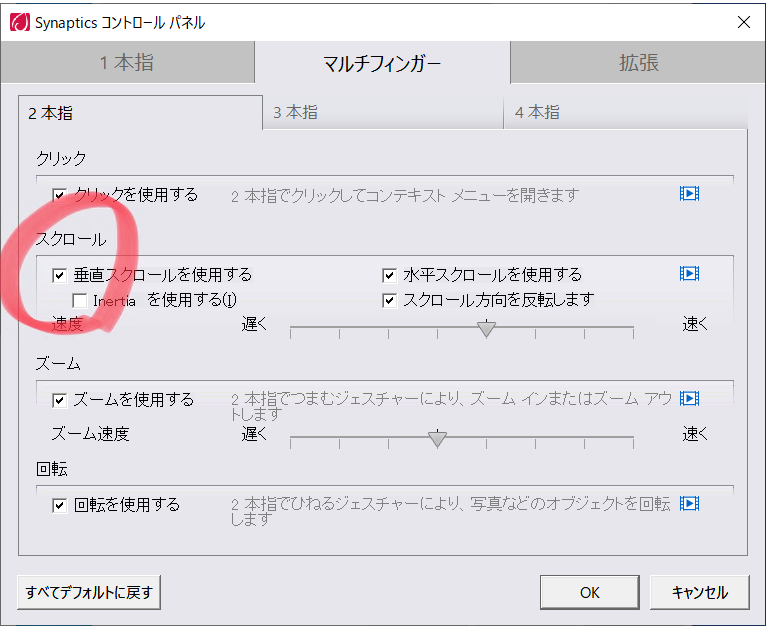Uncheck ズームを使用する checkbox
The image size is (770, 632).
(60, 400)
